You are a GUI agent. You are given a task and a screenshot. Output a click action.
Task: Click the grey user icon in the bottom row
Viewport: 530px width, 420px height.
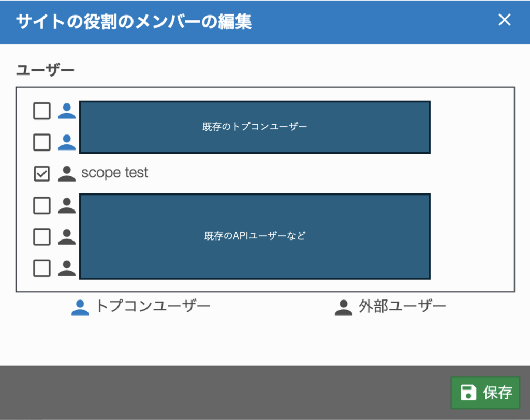pyautogui.click(x=67, y=268)
